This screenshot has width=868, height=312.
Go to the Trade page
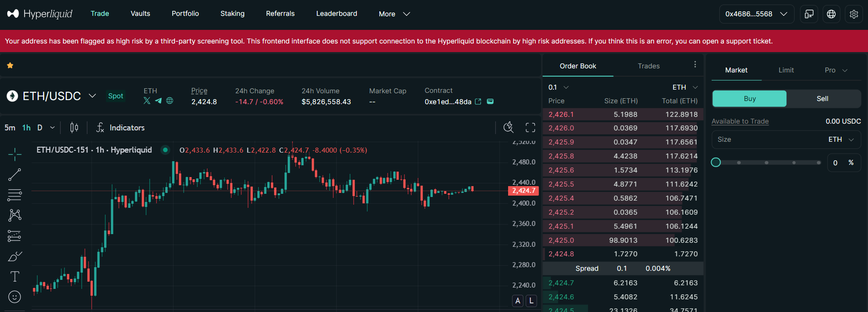coord(100,14)
